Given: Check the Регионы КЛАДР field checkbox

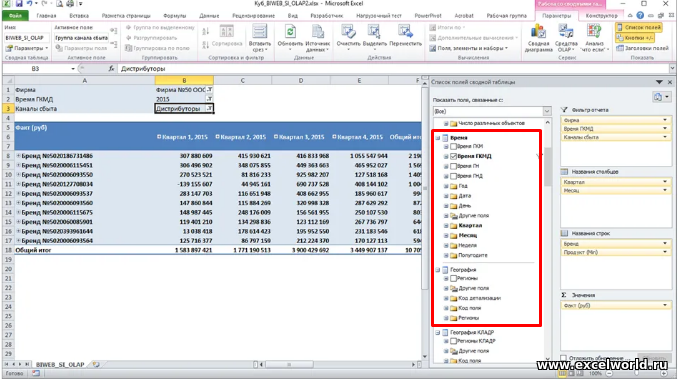Looking at the screenshot, I should [x=454, y=342].
